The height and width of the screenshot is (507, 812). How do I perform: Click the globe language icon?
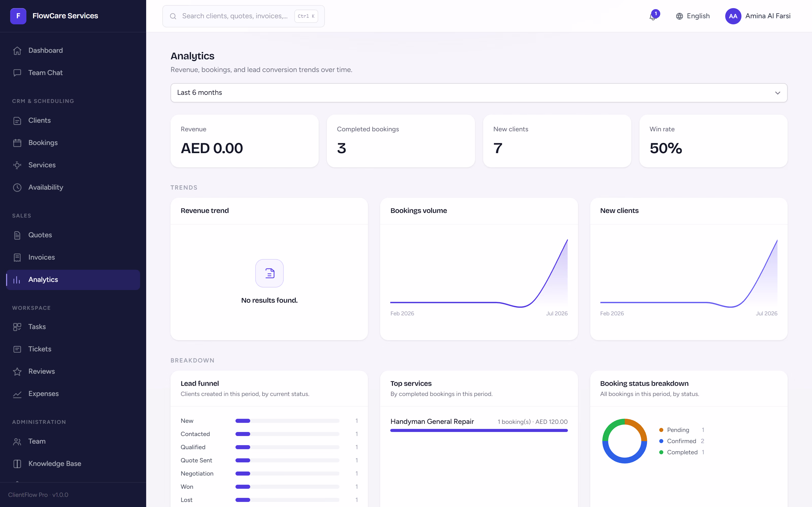pyautogui.click(x=680, y=16)
